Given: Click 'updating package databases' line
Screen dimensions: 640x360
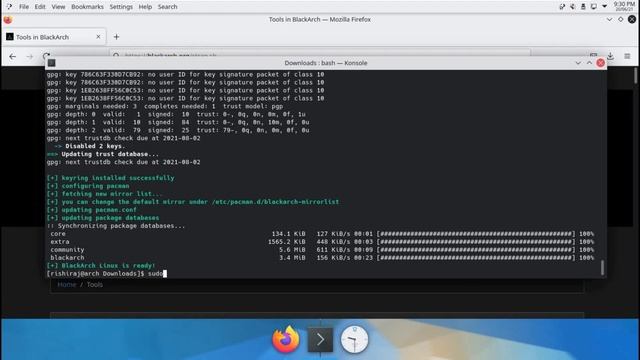Looking at the screenshot, I should pyautogui.click(x=103, y=218).
